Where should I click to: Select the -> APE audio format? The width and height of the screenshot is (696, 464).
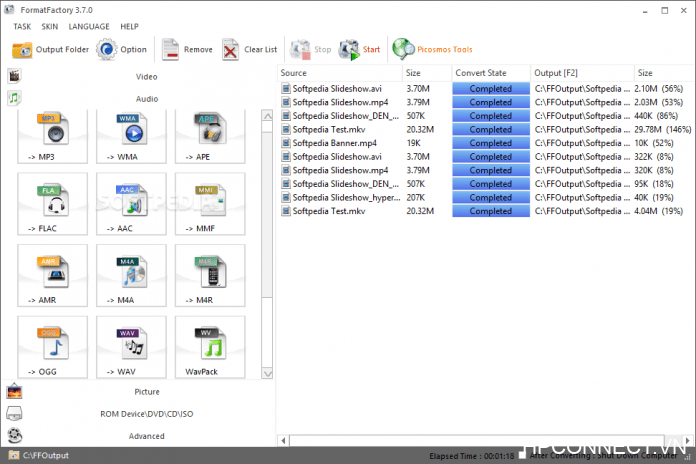click(x=210, y=137)
